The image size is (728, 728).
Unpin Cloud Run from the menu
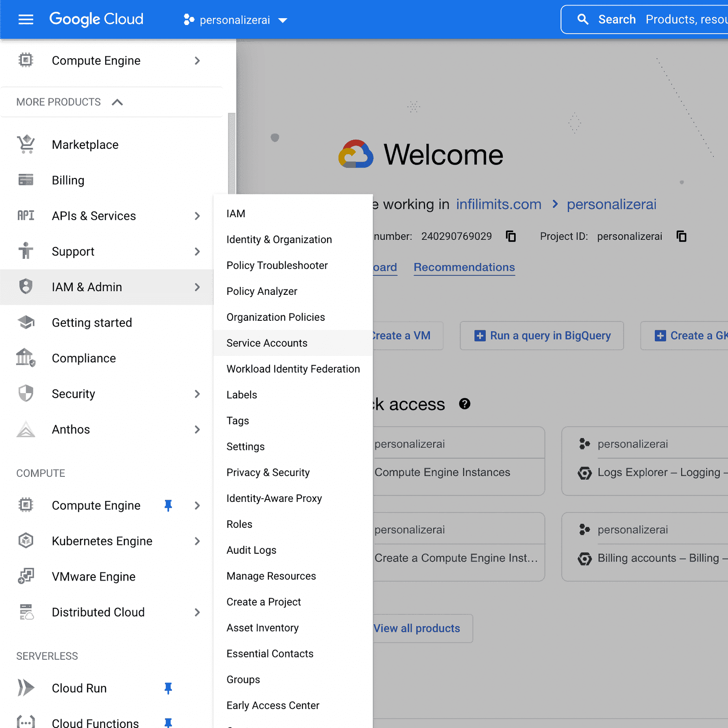click(x=168, y=688)
